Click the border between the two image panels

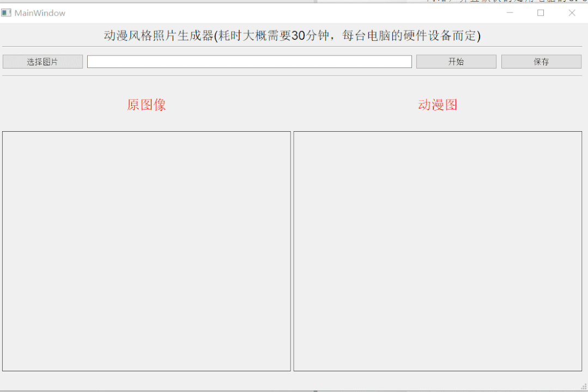click(292, 250)
